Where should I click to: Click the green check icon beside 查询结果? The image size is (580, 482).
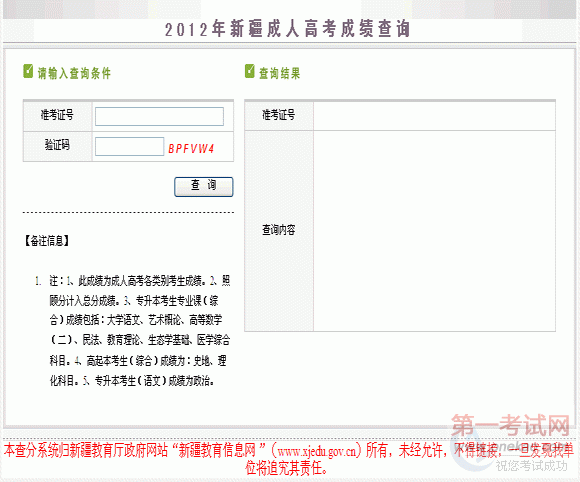pyautogui.click(x=250, y=71)
